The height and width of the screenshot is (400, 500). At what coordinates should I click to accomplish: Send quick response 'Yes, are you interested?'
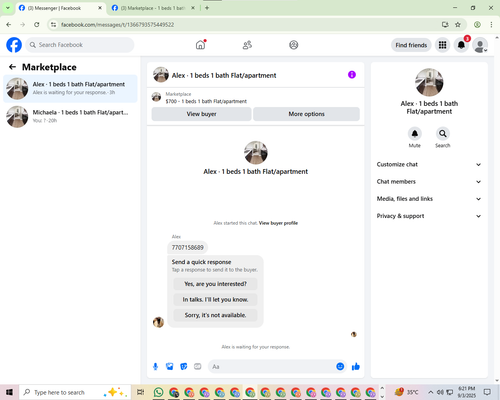[215, 284]
